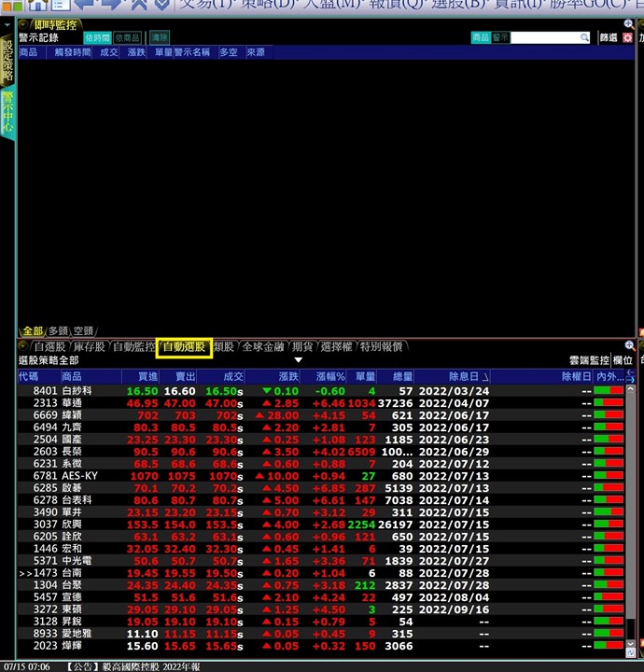The width and height of the screenshot is (644, 672).
Task: Open the 選股策略 white triangle dropdown
Action: click(x=299, y=360)
